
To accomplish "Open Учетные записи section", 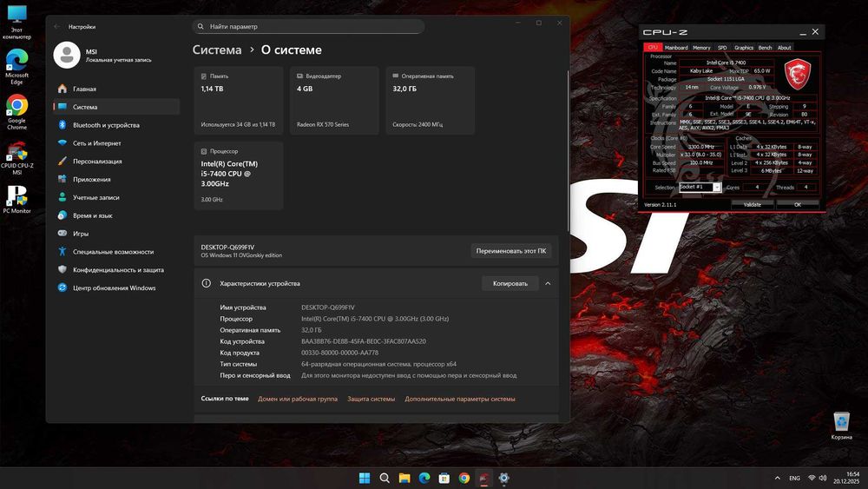I will [116, 197].
